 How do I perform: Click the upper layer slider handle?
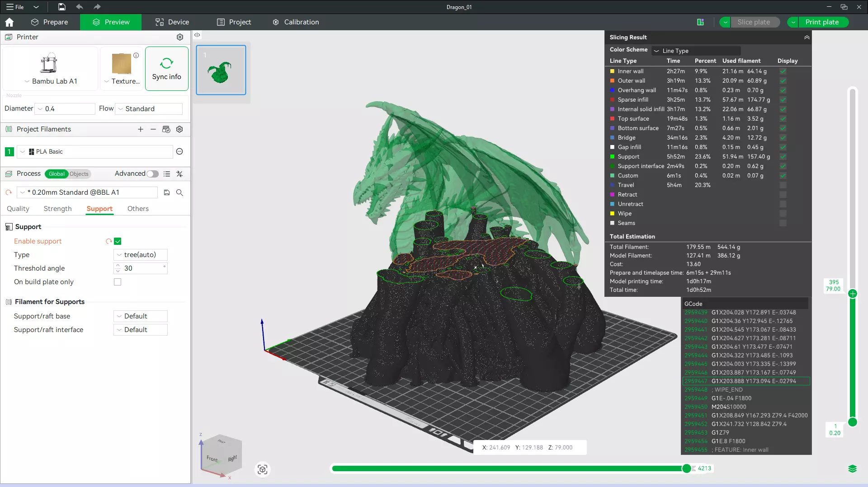click(x=853, y=294)
